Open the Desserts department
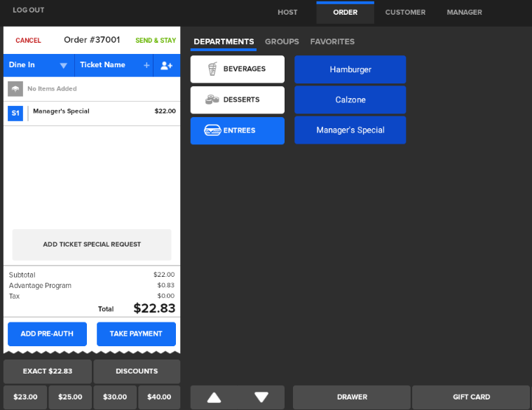 point(237,100)
